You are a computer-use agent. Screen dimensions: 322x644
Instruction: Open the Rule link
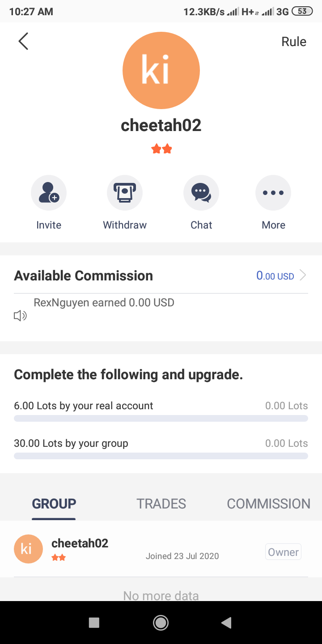tap(294, 42)
